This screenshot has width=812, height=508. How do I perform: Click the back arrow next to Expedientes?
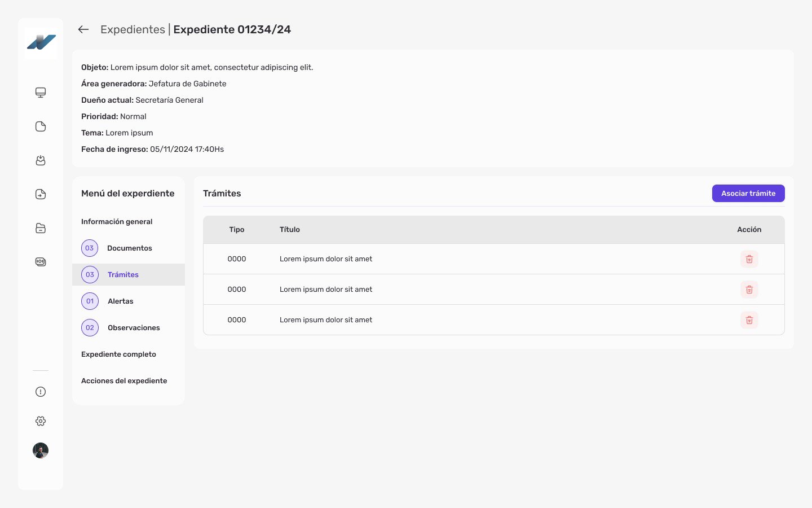[83, 29]
